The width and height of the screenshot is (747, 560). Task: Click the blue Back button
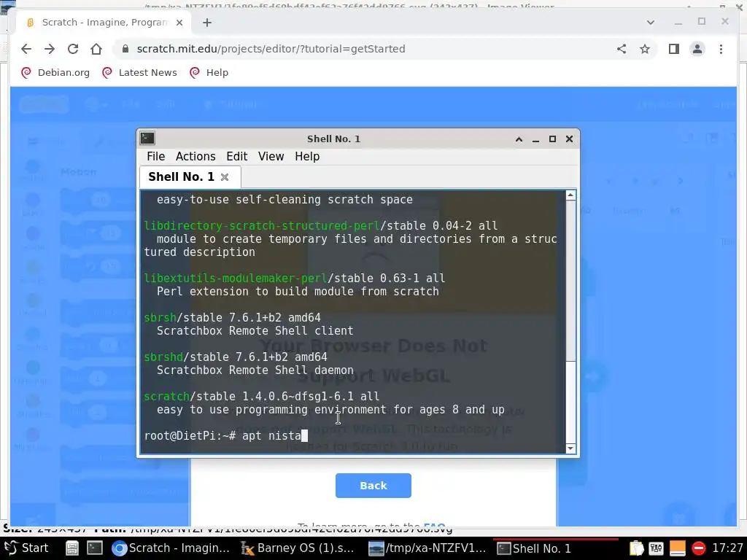coord(373,486)
